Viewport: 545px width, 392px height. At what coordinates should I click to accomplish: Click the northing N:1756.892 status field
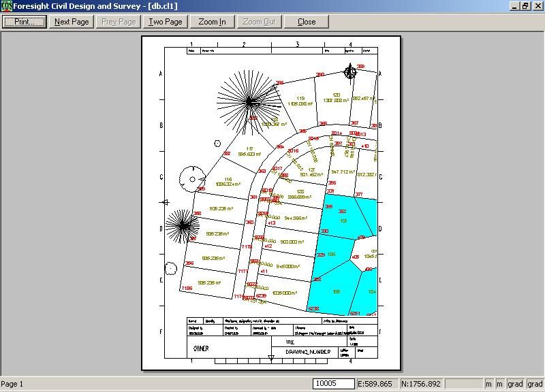click(422, 385)
